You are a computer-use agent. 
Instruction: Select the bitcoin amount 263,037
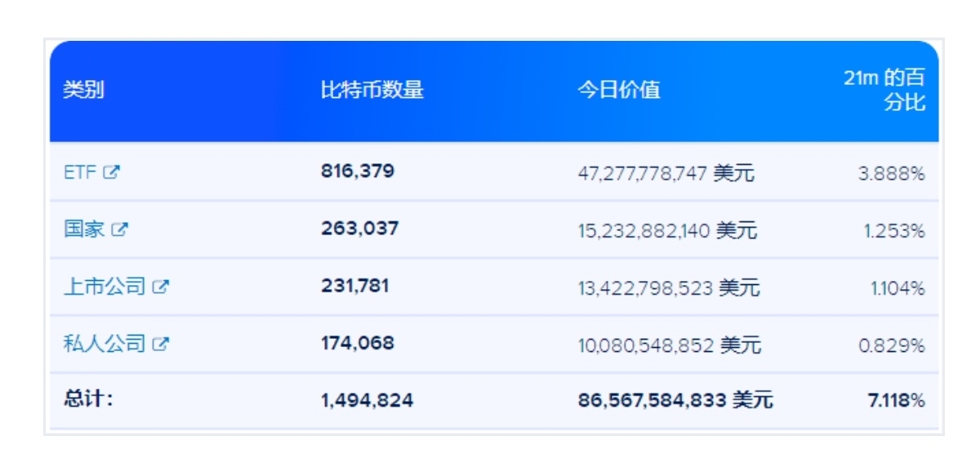(x=360, y=229)
